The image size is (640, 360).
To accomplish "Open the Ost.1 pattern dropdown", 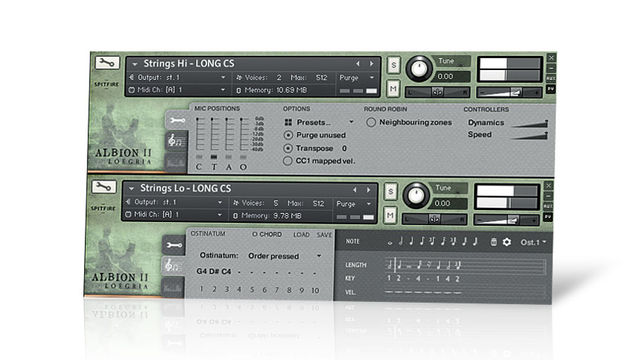I will click(533, 242).
